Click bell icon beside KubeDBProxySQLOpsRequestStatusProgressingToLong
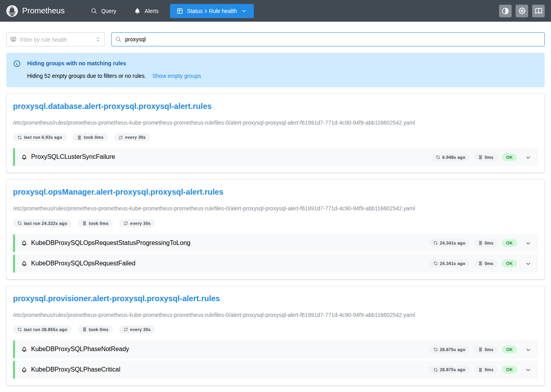 [x=24, y=243]
